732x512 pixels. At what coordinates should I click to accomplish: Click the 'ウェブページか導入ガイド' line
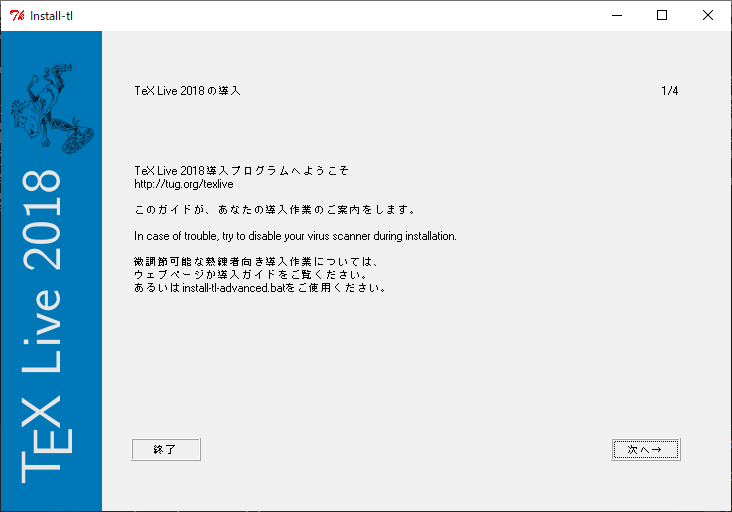point(251,275)
